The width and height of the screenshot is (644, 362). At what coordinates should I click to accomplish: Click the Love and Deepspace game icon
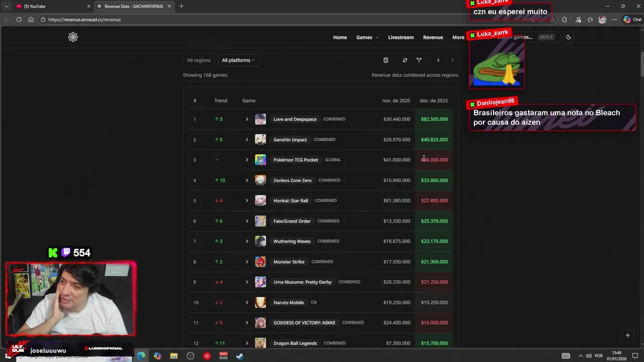(260, 119)
